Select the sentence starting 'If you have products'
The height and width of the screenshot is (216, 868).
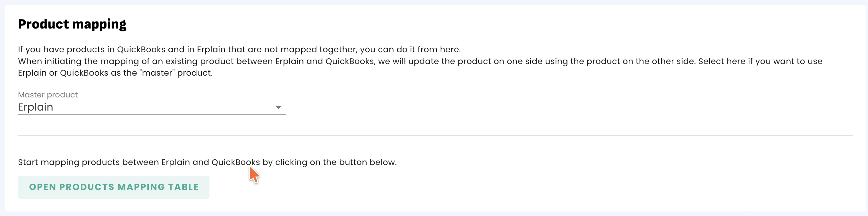point(239,49)
